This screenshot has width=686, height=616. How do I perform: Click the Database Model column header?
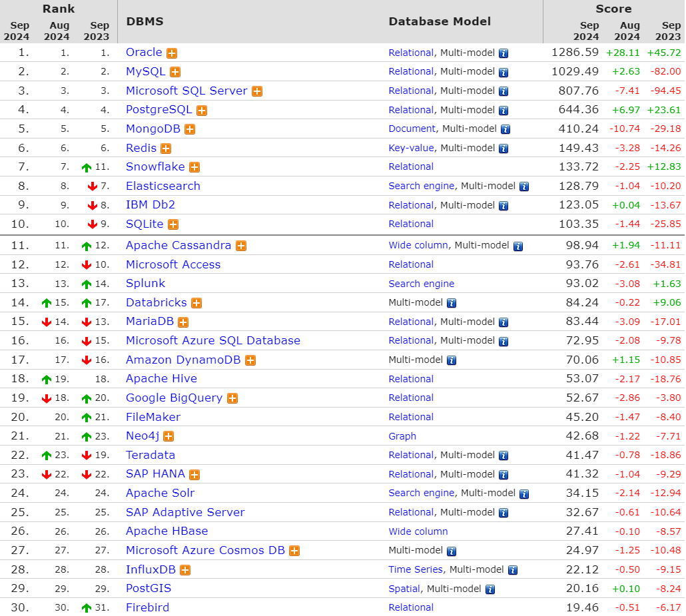[440, 21]
